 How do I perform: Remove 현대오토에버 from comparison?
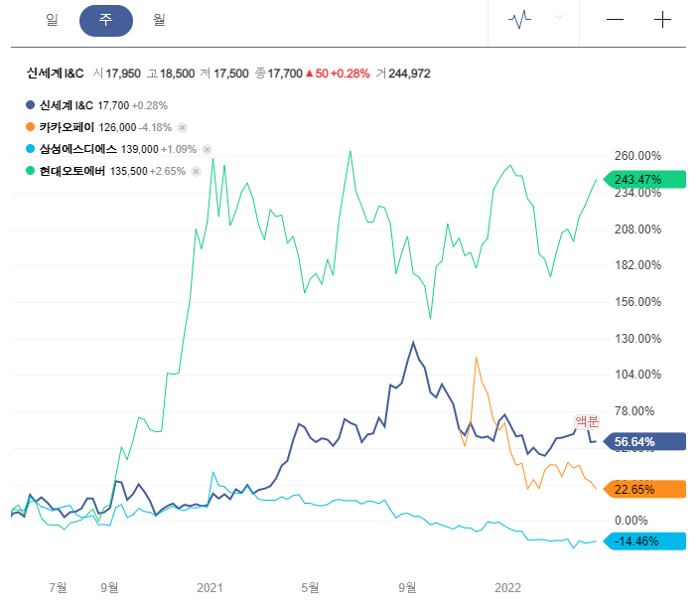pyautogui.click(x=196, y=172)
